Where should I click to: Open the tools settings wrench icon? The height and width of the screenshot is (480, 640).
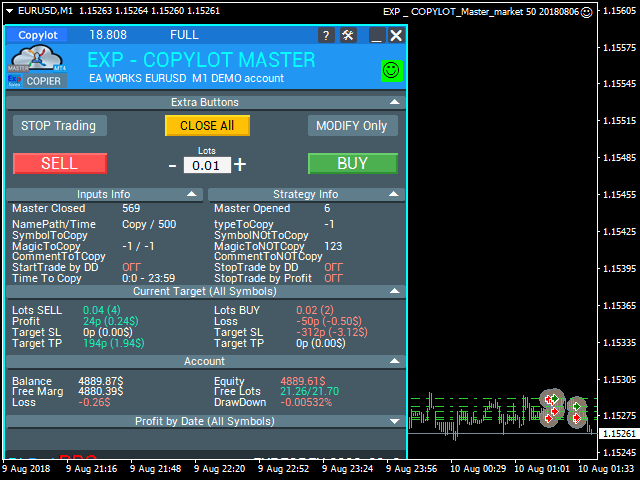coord(348,35)
